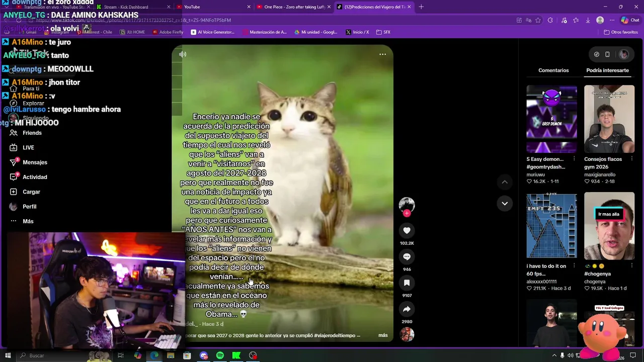
Task: Open LIVE in TikTok sidebar
Action: click(22, 147)
